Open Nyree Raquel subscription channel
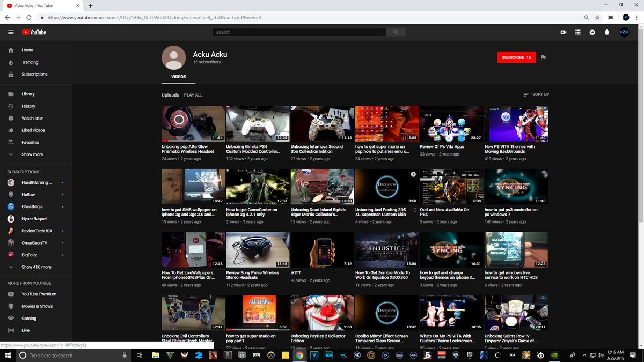The height and width of the screenshot is (362, 644). tap(36, 219)
